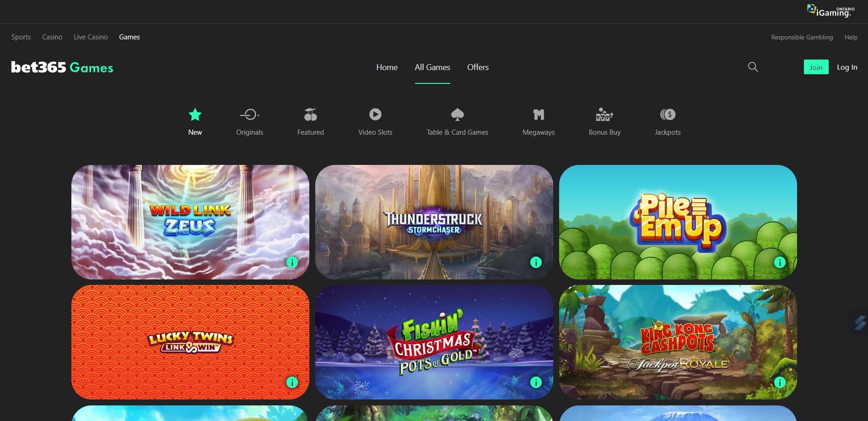Show info for Thunderstruck Stormchaser
868x421 pixels.
click(536, 262)
